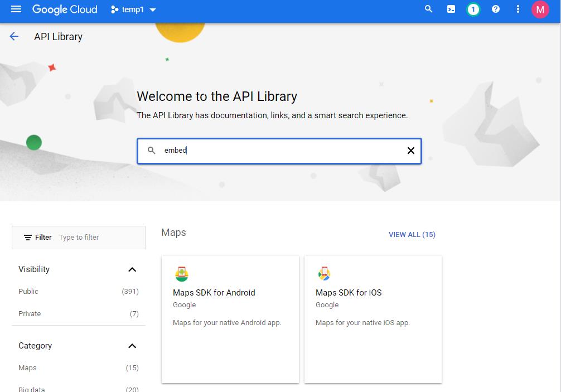Click the Google Cloud logo
Viewport: 561px width, 392px height.
tap(65, 9)
